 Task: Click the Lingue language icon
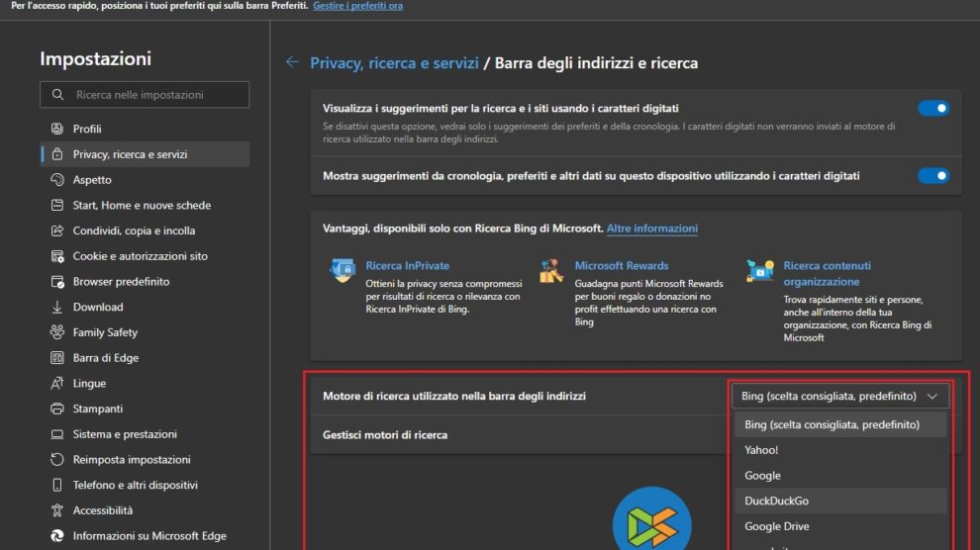point(56,384)
